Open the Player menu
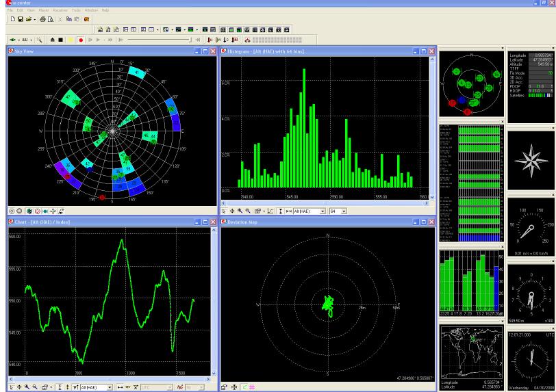The image size is (556, 392). click(x=44, y=10)
